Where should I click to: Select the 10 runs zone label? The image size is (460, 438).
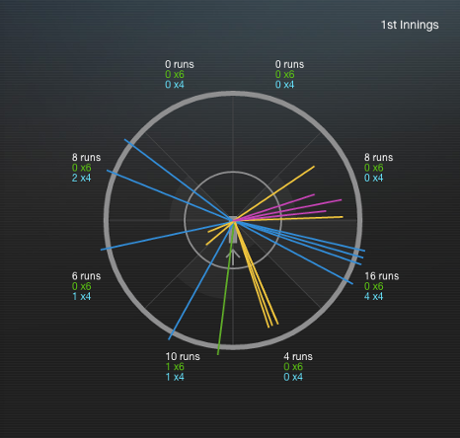183,356
